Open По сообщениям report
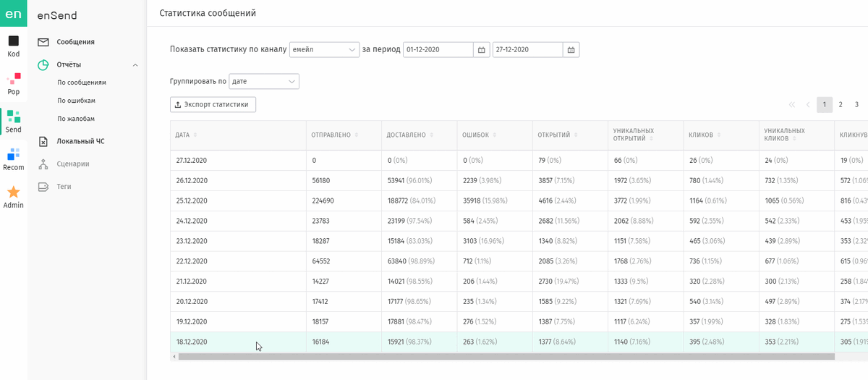The width and height of the screenshot is (868, 380). tap(82, 83)
